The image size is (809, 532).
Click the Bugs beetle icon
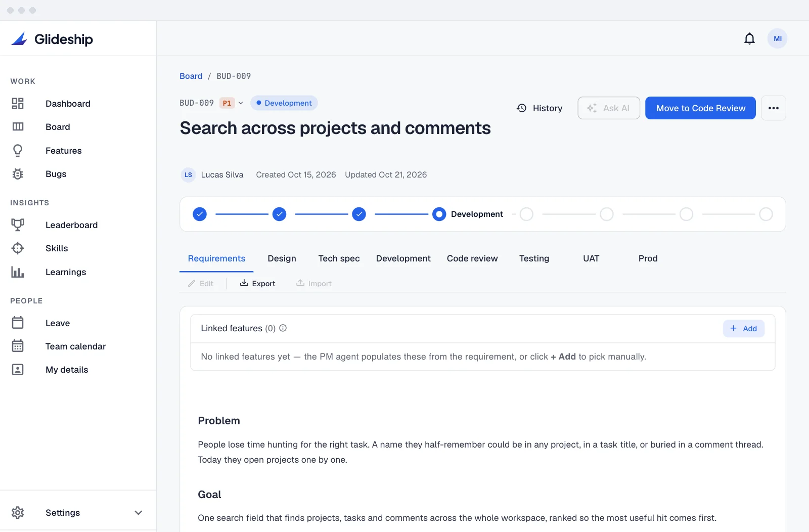(x=18, y=174)
